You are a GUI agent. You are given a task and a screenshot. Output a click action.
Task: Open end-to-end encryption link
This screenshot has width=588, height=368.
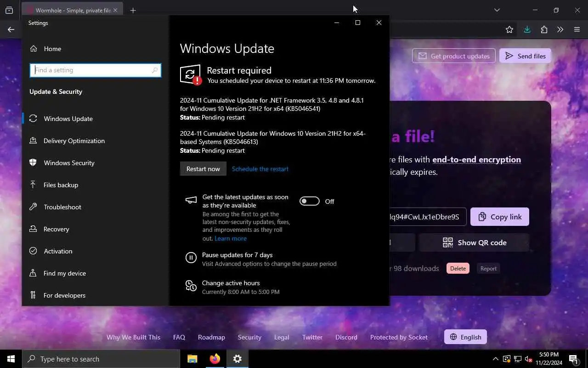point(476,160)
